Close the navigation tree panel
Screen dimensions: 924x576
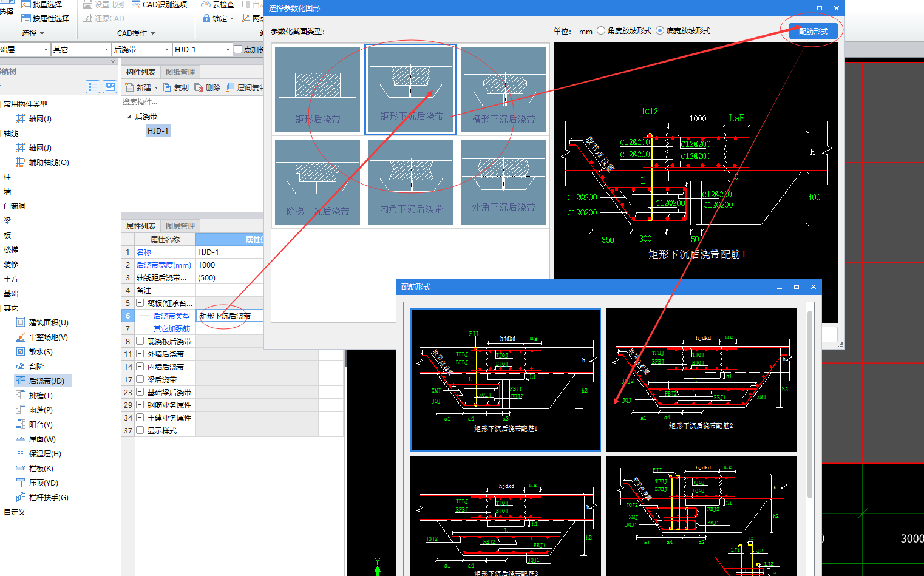coord(113,62)
